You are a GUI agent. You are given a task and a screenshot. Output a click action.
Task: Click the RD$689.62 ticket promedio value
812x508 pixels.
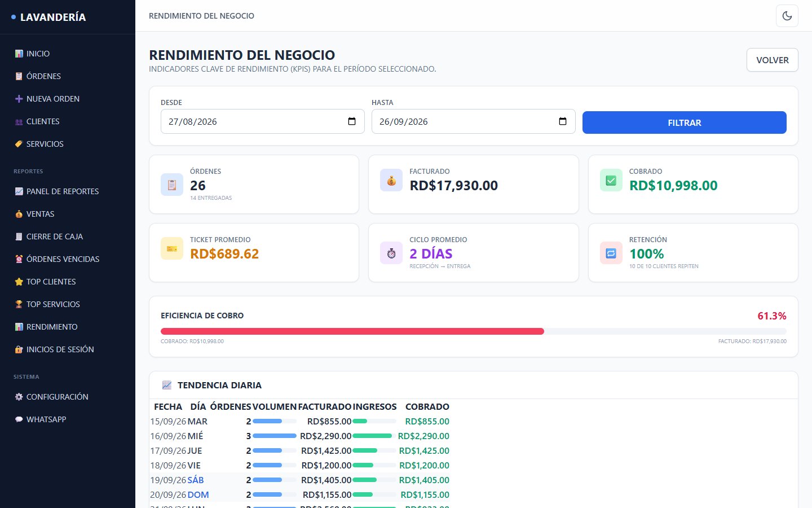(x=224, y=253)
